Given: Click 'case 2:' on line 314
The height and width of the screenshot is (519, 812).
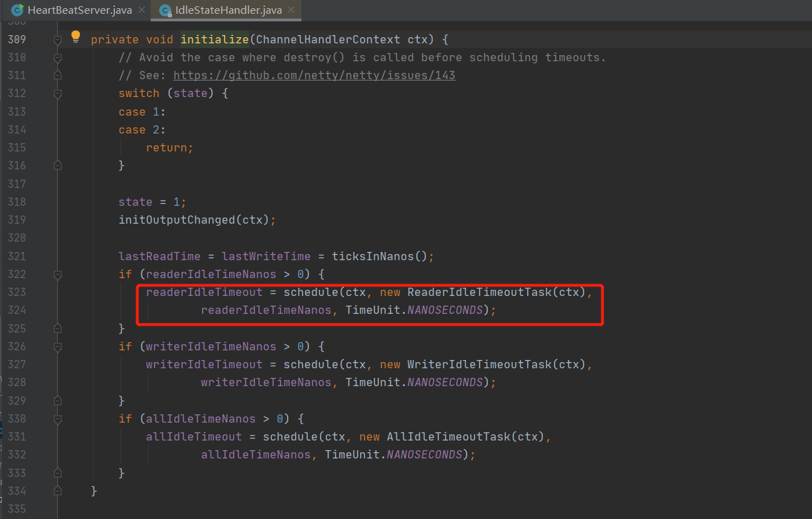Looking at the screenshot, I should pos(142,129).
